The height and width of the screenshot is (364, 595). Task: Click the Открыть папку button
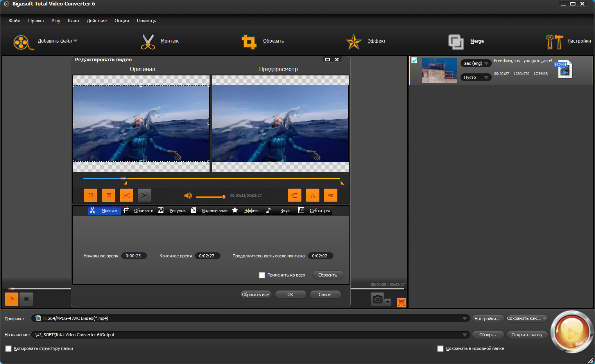point(527,335)
